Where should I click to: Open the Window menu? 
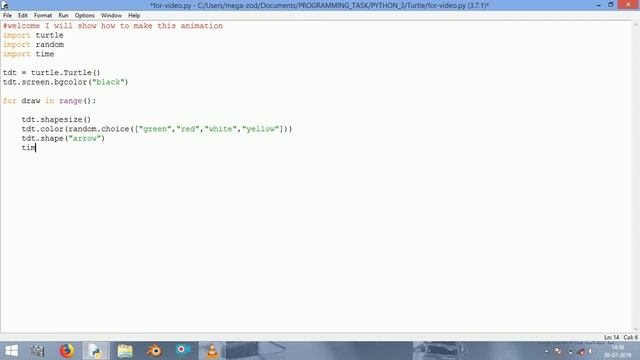[x=111, y=16]
